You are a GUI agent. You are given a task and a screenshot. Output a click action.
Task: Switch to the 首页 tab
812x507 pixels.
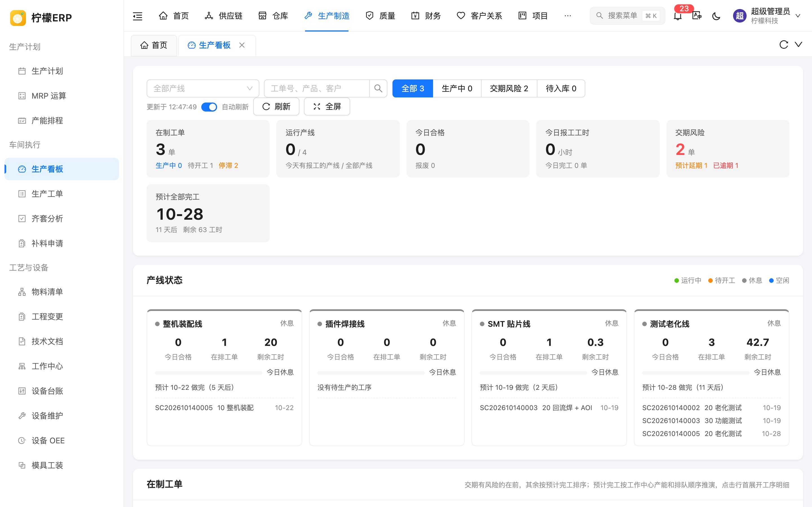[x=154, y=45]
